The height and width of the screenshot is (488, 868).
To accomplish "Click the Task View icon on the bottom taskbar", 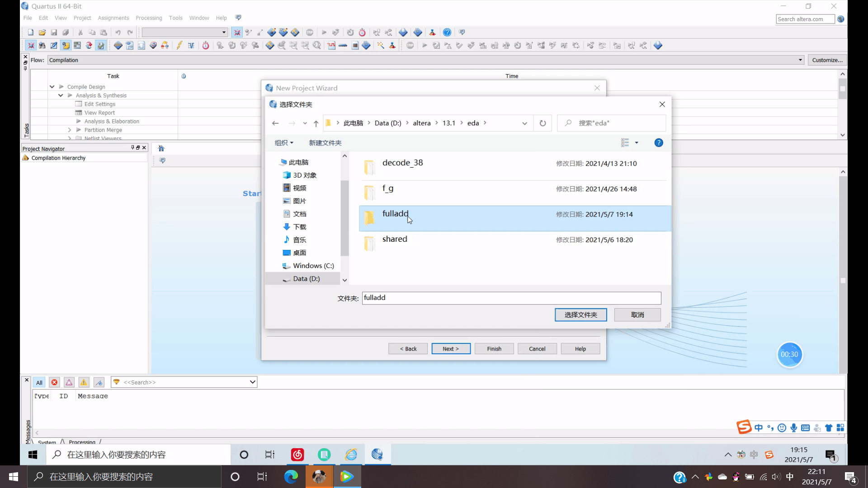I will [262, 477].
